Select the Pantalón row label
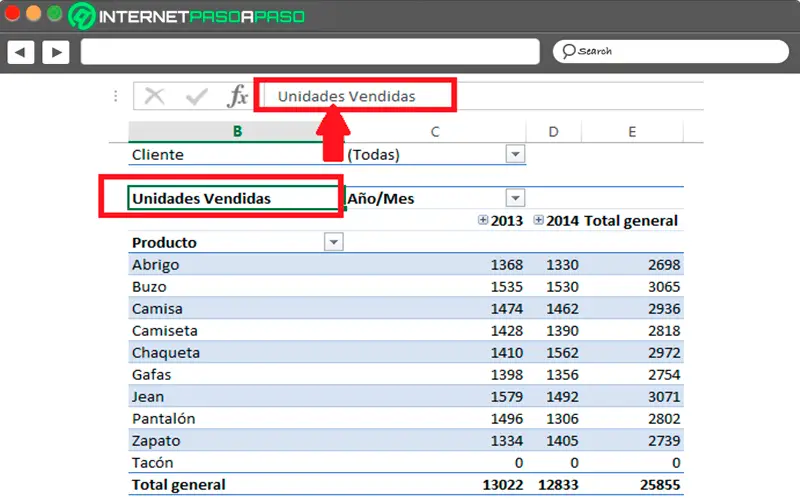800x500 pixels. [163, 418]
